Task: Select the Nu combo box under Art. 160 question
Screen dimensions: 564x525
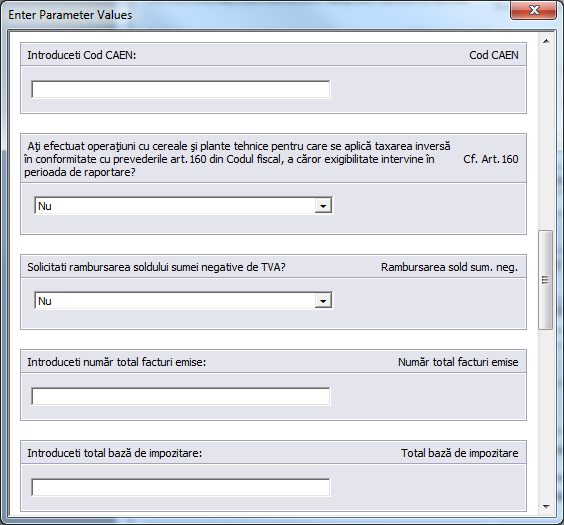Action: (x=183, y=206)
